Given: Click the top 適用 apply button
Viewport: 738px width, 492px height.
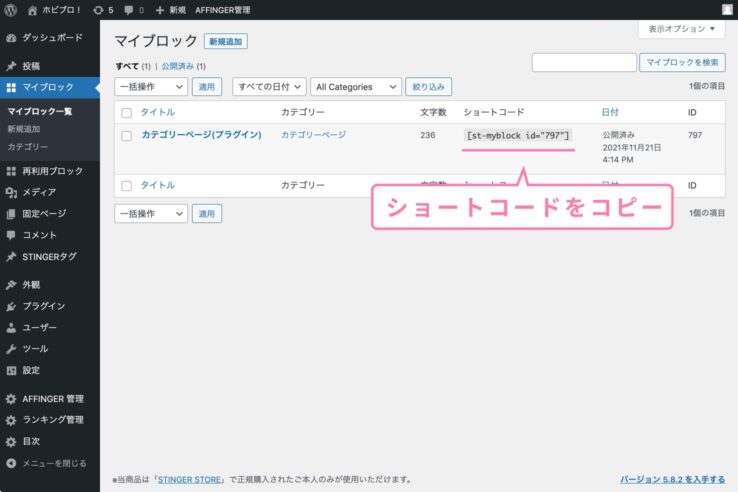Looking at the screenshot, I should 207,87.
